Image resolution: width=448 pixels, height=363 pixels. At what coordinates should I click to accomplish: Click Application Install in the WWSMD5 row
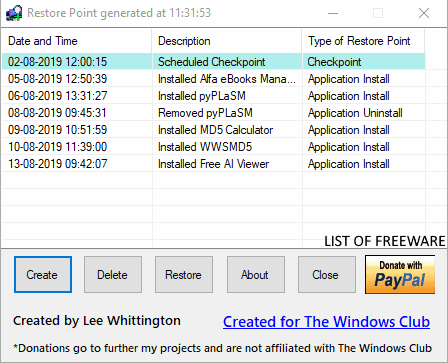tap(349, 147)
